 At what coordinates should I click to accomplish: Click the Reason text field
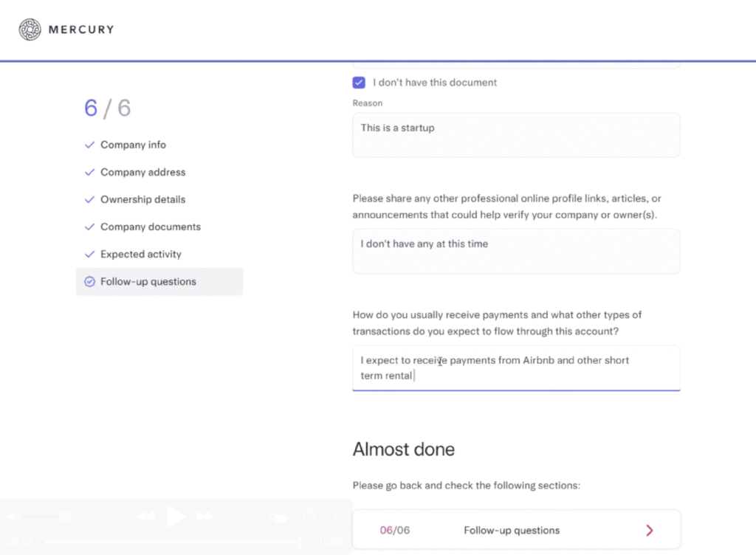point(515,134)
